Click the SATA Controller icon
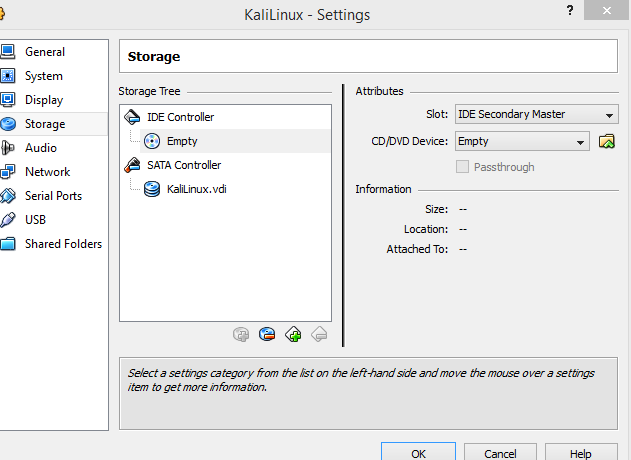 pos(132,165)
